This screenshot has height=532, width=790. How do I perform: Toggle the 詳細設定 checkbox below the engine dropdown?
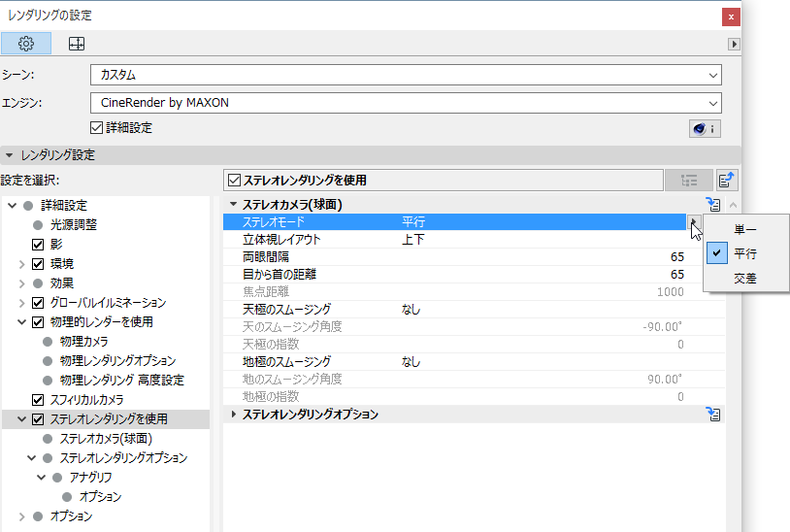96,128
